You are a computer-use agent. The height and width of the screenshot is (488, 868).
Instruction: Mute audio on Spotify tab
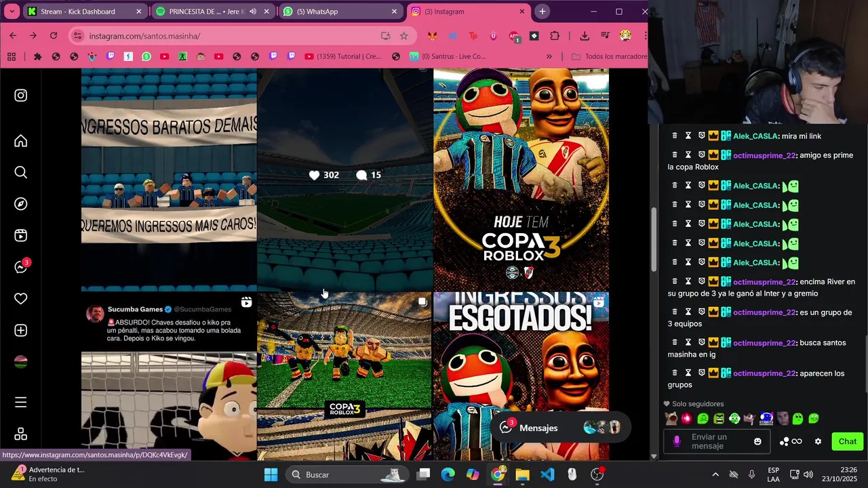(253, 12)
